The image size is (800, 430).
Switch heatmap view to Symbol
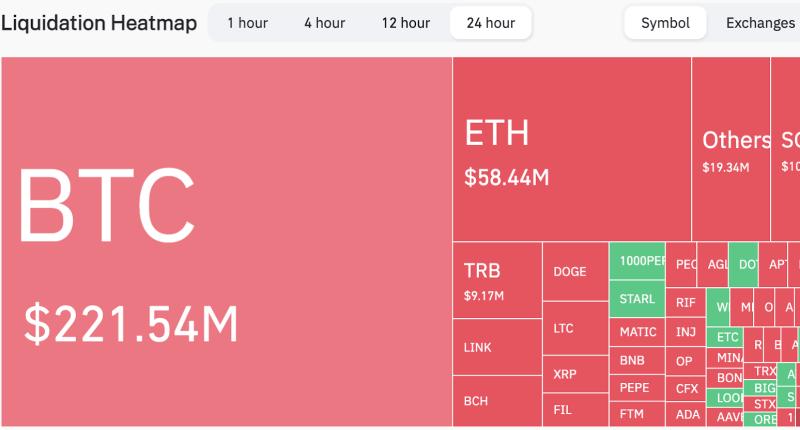coord(665,23)
